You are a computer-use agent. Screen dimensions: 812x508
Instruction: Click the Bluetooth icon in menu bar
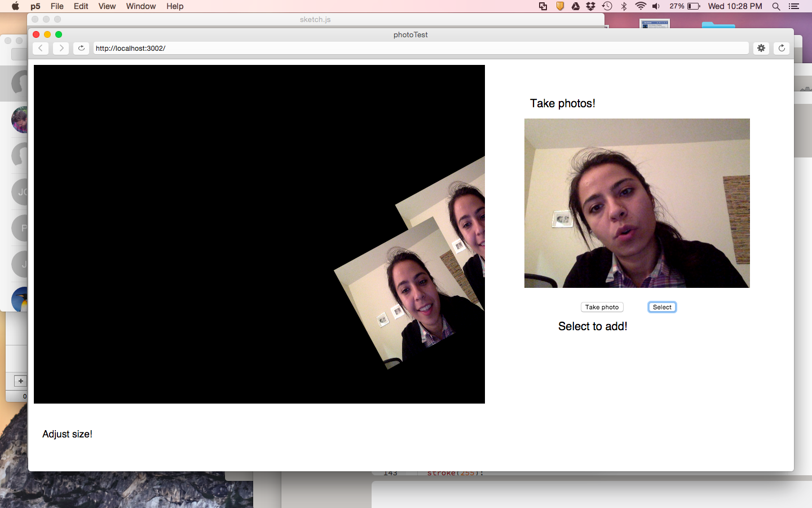coord(624,6)
